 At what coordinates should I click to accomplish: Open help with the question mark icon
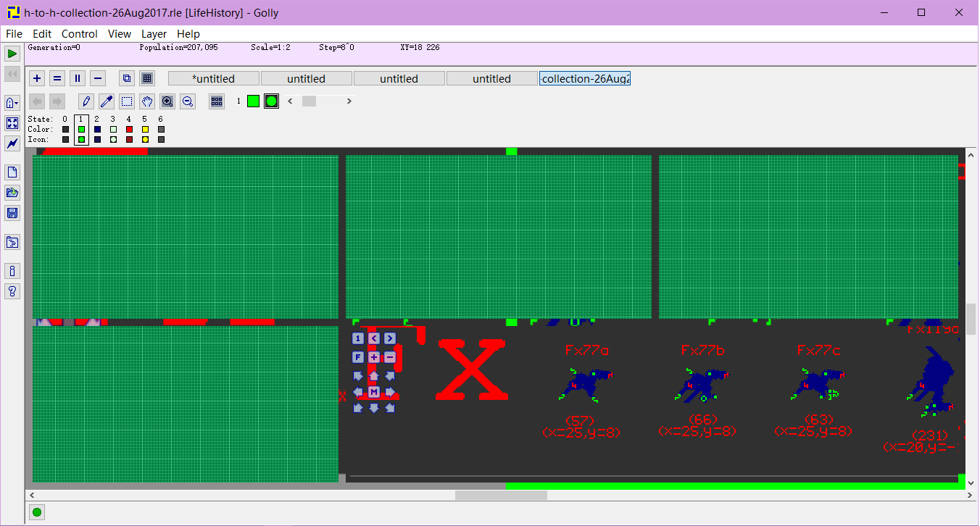(x=12, y=291)
